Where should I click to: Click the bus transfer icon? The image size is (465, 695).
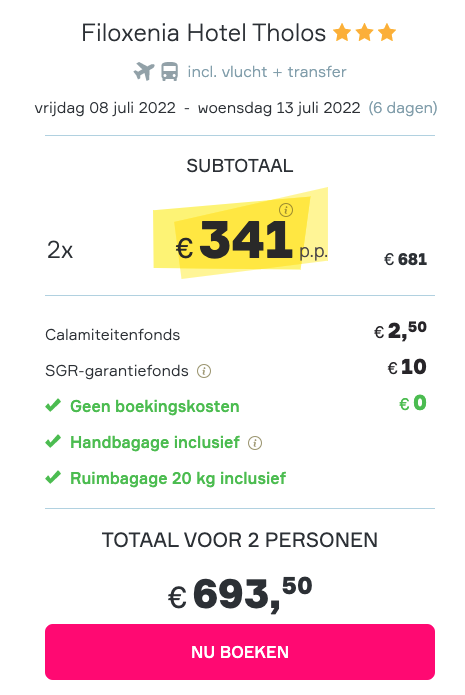(169, 71)
